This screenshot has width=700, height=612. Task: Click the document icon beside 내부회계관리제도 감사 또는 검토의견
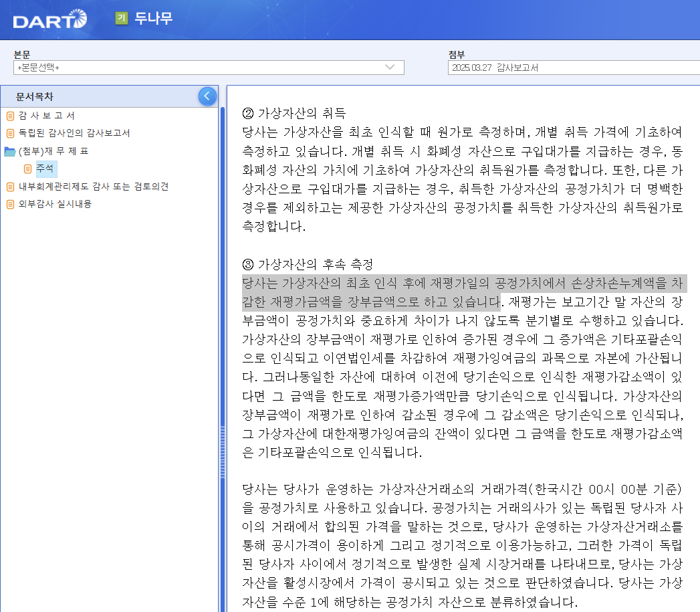coord(9,187)
